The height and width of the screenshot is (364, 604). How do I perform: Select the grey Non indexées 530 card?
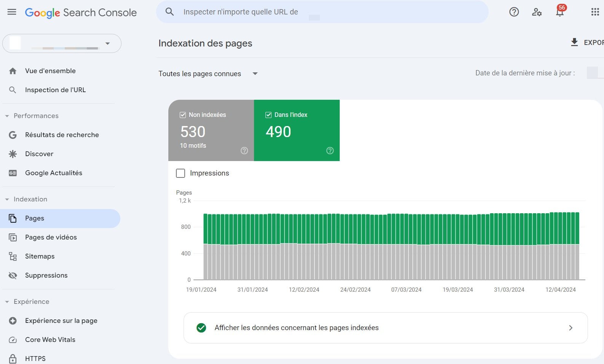point(211,130)
